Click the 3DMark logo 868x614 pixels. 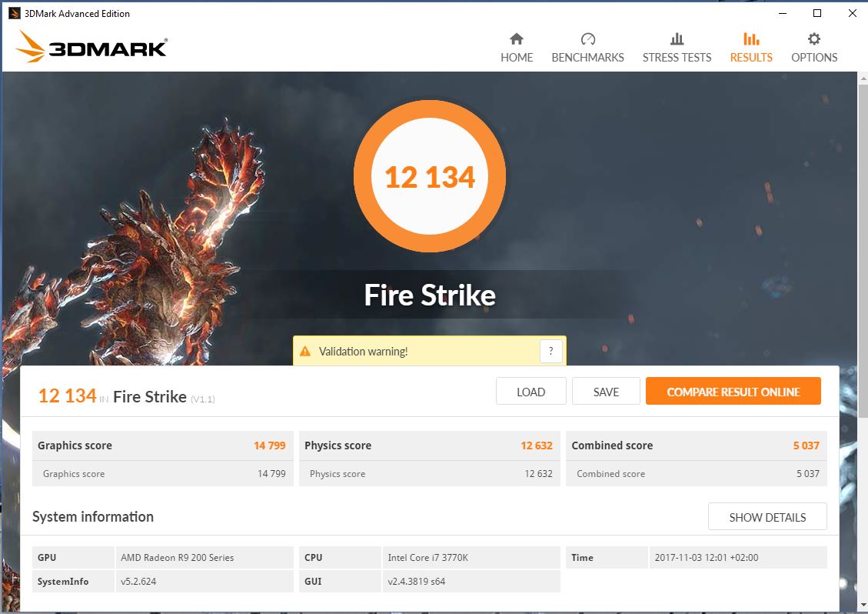91,46
